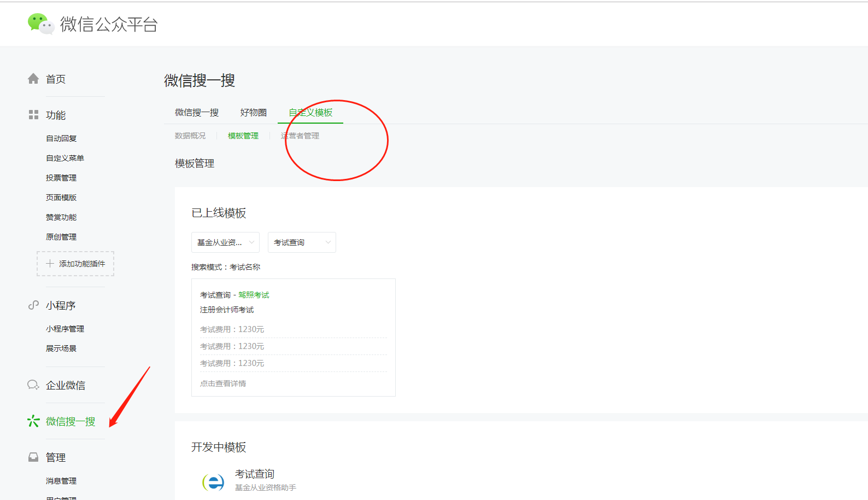Image resolution: width=868 pixels, height=500 pixels.
Task: Click the template logo under 开发中模板
Action: click(213, 482)
